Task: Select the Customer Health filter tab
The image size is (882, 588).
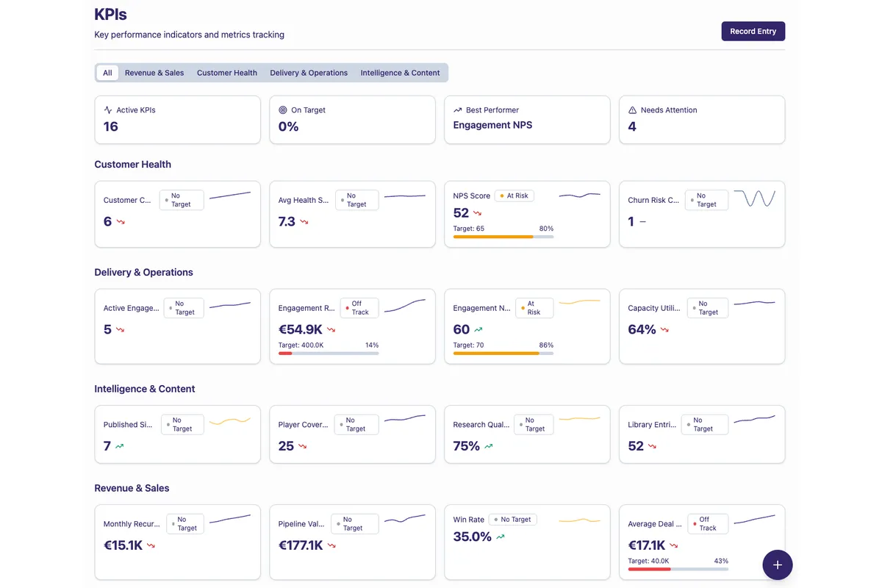Action: [x=226, y=73]
